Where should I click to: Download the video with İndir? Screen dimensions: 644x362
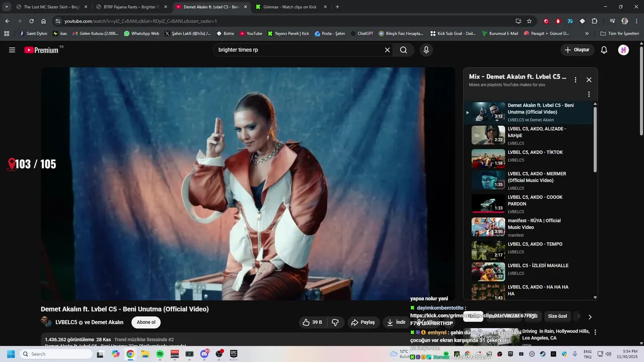pyautogui.click(x=395, y=322)
